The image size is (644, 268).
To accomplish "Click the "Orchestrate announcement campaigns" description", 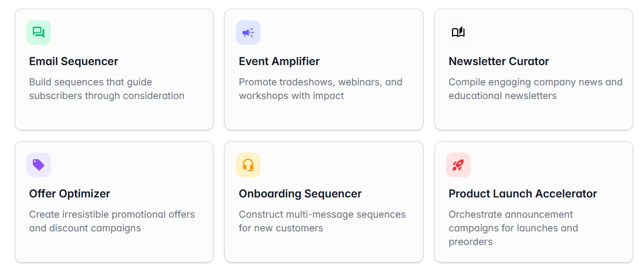I will coord(513,228).
